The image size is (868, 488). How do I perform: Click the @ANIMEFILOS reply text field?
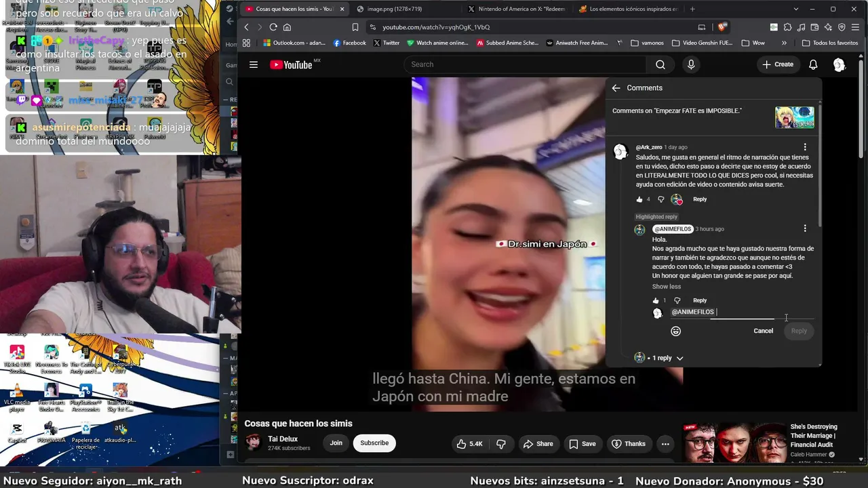coord(743,312)
